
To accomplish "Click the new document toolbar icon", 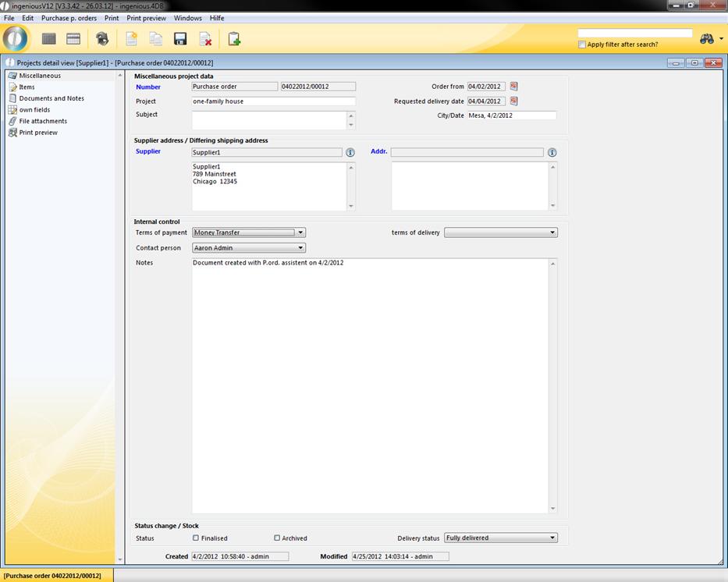I will coord(131,39).
